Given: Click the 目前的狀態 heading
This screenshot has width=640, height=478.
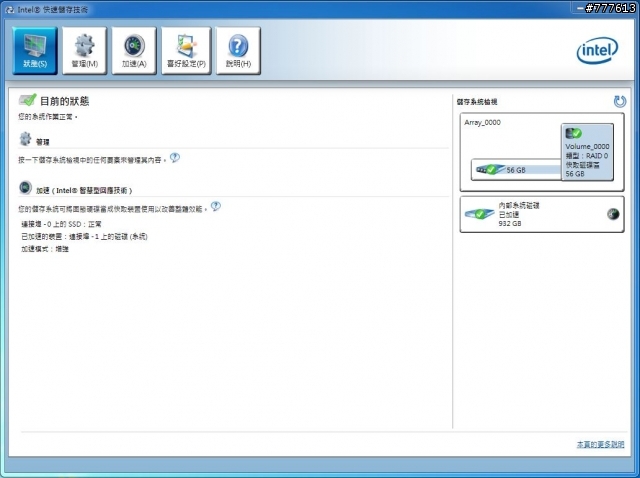Looking at the screenshot, I should coord(64,101).
